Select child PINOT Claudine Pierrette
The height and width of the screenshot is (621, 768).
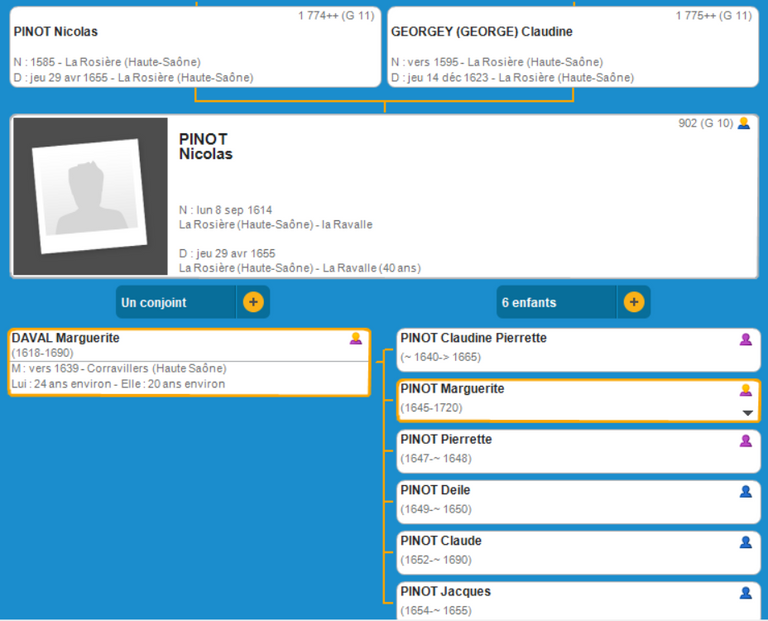[474, 339]
